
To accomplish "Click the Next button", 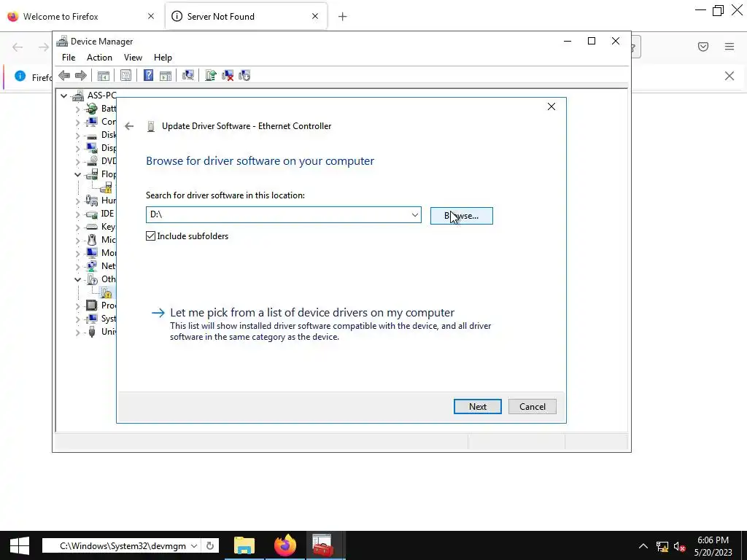I will click(x=477, y=407).
